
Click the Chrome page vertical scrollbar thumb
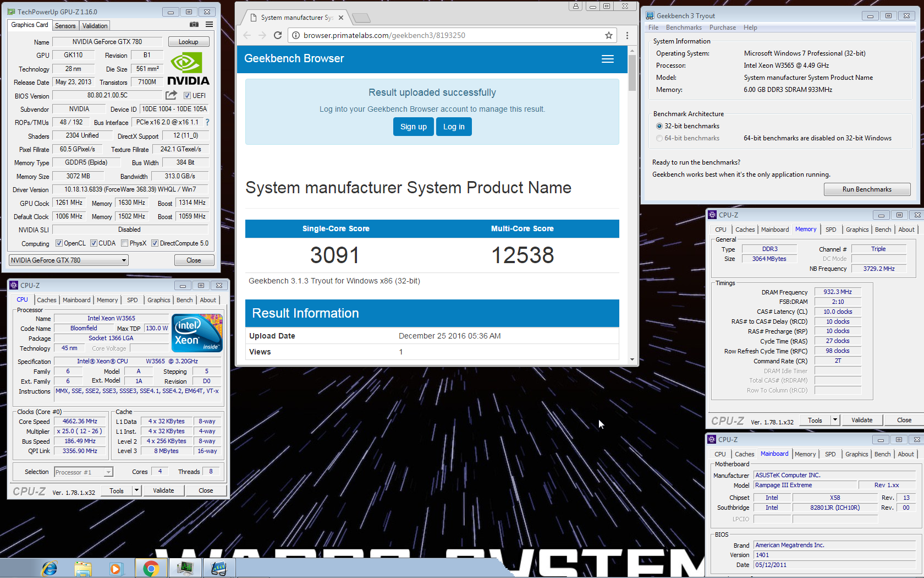632,73
